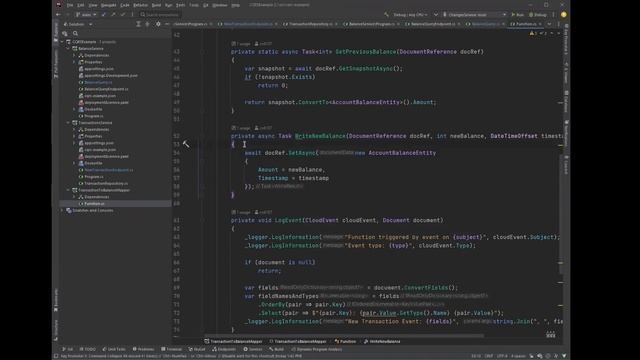Open the NuGet tool window

(x=197, y=349)
